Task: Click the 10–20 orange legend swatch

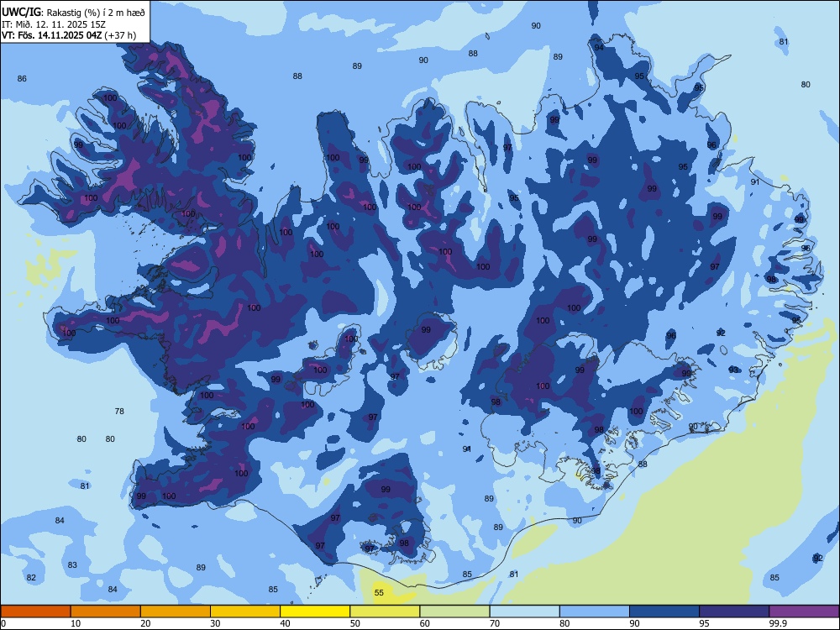Action: pos(106,612)
